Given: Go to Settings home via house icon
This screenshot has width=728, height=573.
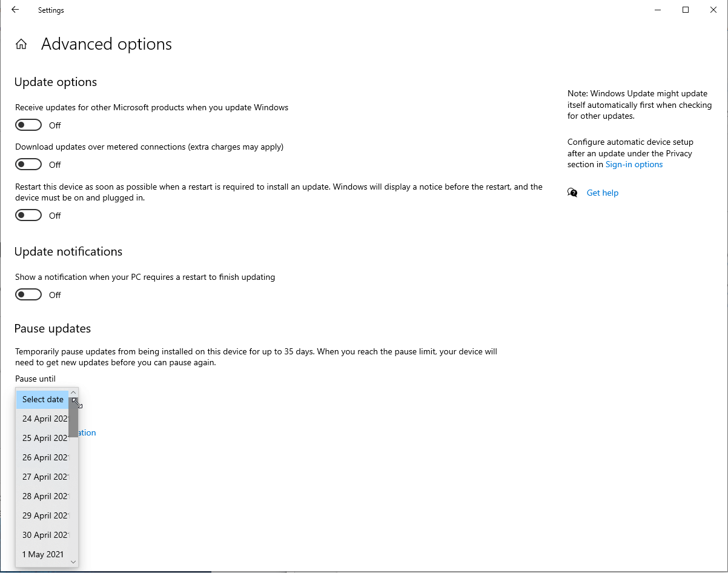Looking at the screenshot, I should tap(21, 44).
